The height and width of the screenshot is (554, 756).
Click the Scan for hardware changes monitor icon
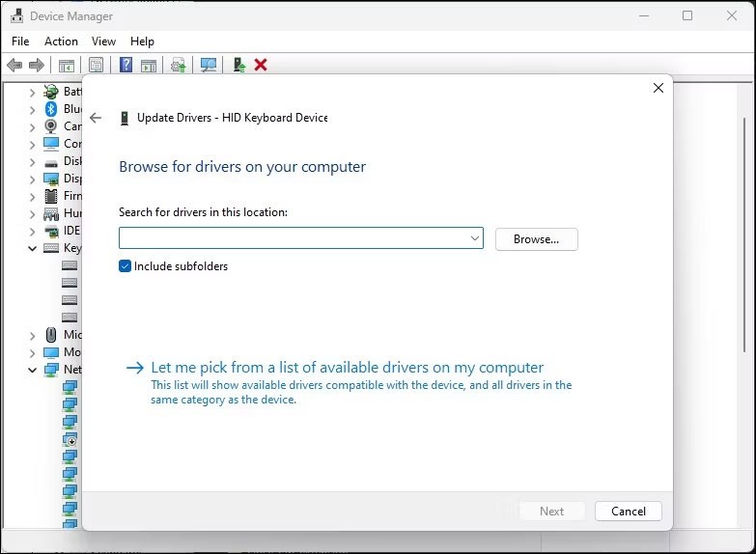(208, 65)
